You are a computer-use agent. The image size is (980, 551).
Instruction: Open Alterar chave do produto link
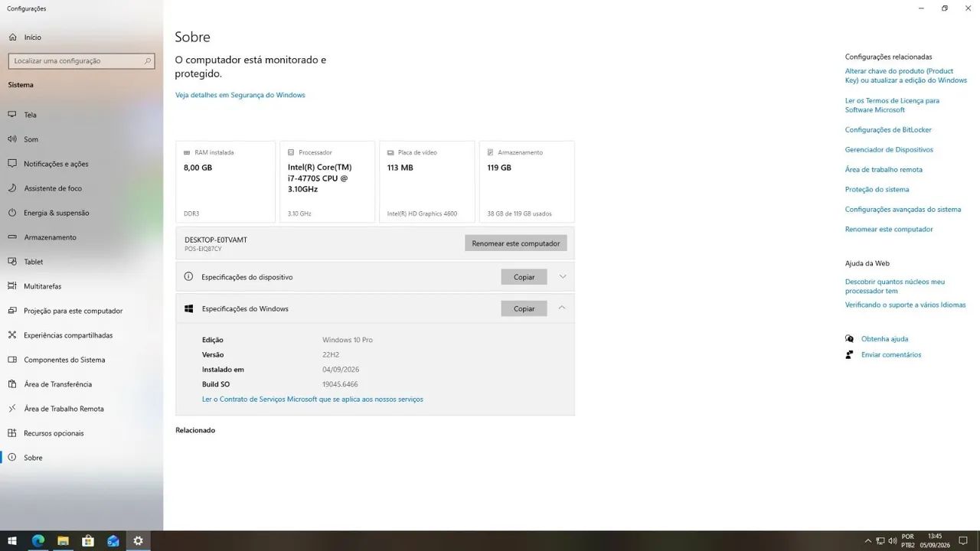click(x=906, y=76)
